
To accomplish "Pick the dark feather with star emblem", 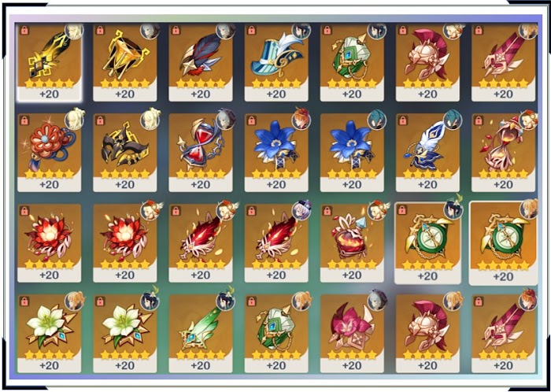I will tap(200, 62).
